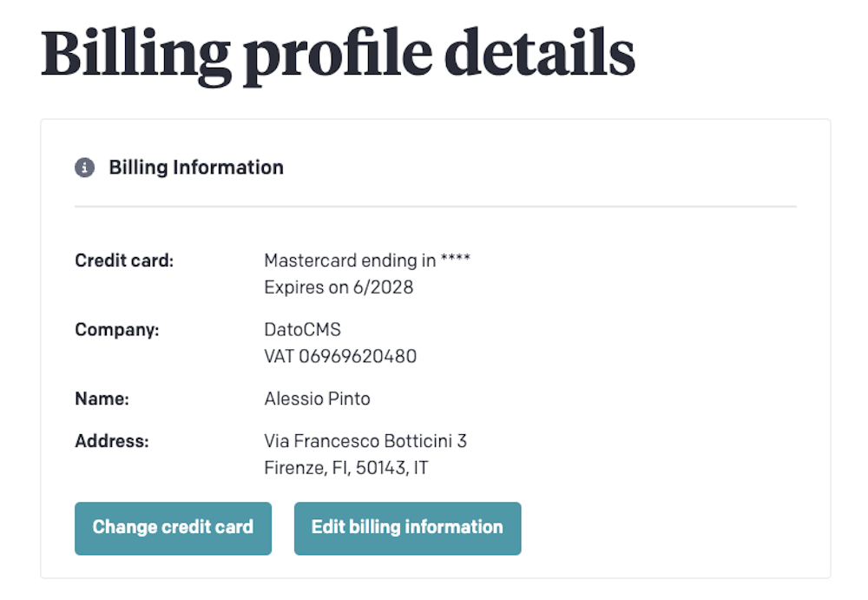The width and height of the screenshot is (868, 600).
Task: Click Mastercard ending in **** text
Action: click(x=366, y=260)
